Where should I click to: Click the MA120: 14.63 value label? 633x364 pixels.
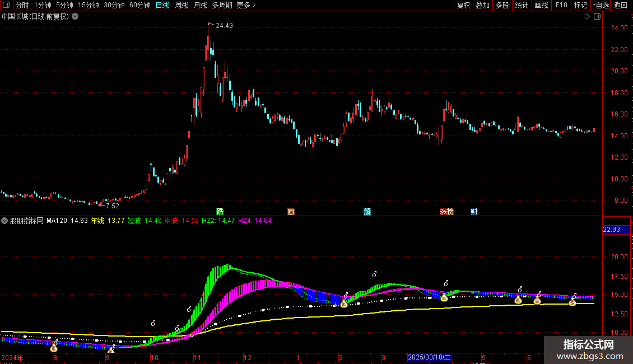(x=67, y=221)
